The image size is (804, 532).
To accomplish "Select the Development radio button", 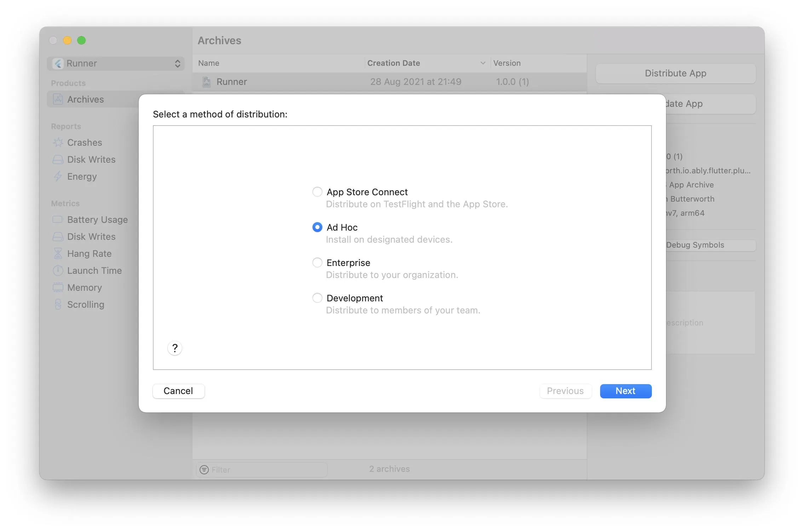I will (317, 298).
